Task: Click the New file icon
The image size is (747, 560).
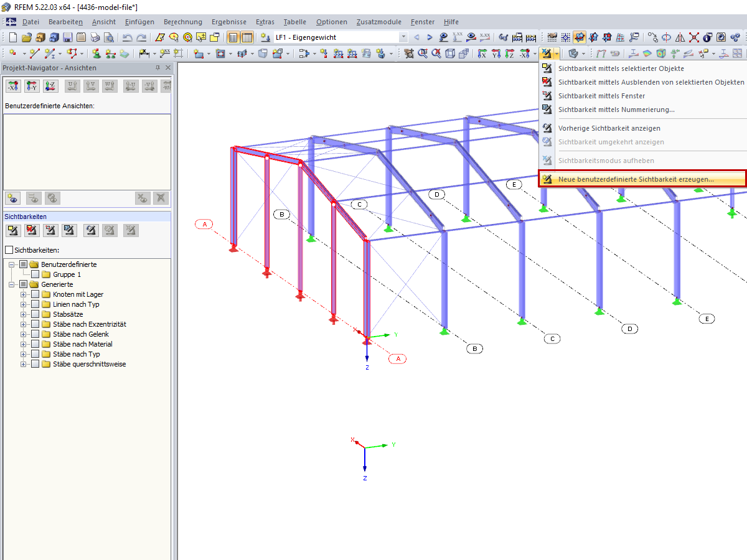Action: pyautogui.click(x=13, y=37)
